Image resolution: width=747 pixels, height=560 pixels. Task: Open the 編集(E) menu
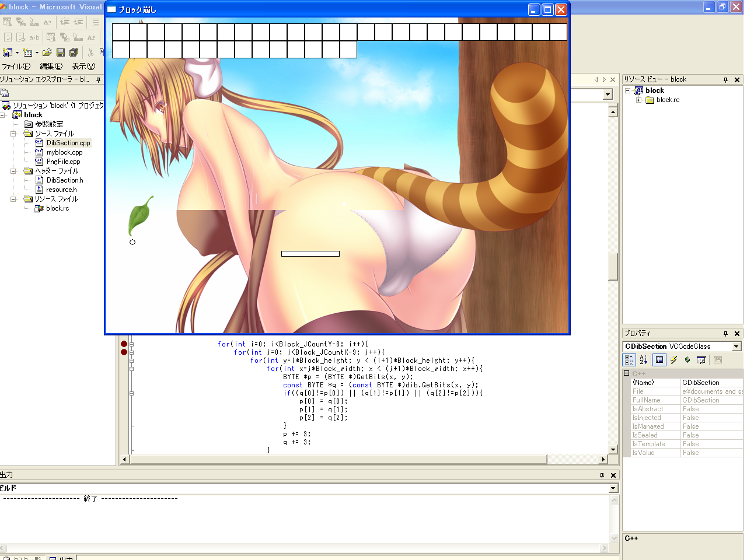[51, 66]
